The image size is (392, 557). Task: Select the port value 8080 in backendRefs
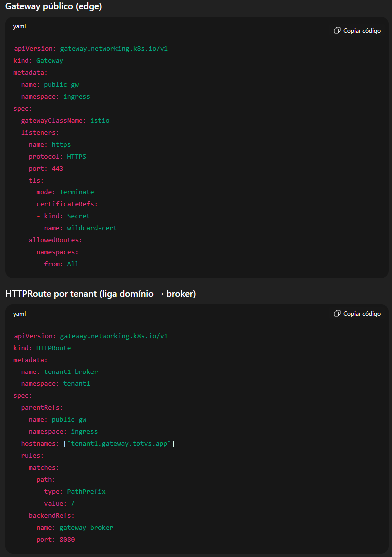[67, 539]
